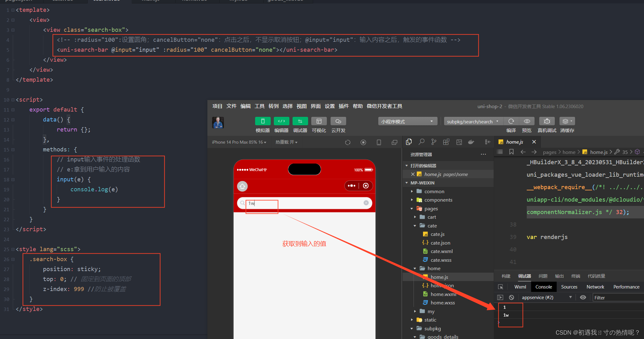Viewport: 644px width, 339px height.
Task: Click the home folder breadcrumb segment
Action: click(569, 152)
